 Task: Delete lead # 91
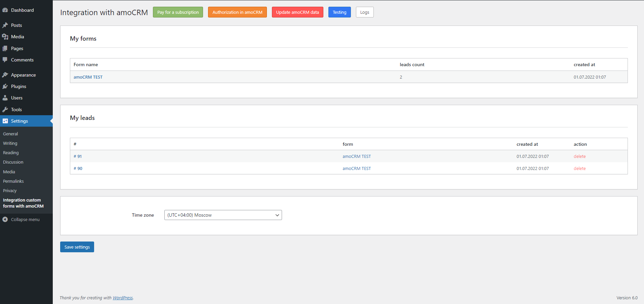[579, 156]
